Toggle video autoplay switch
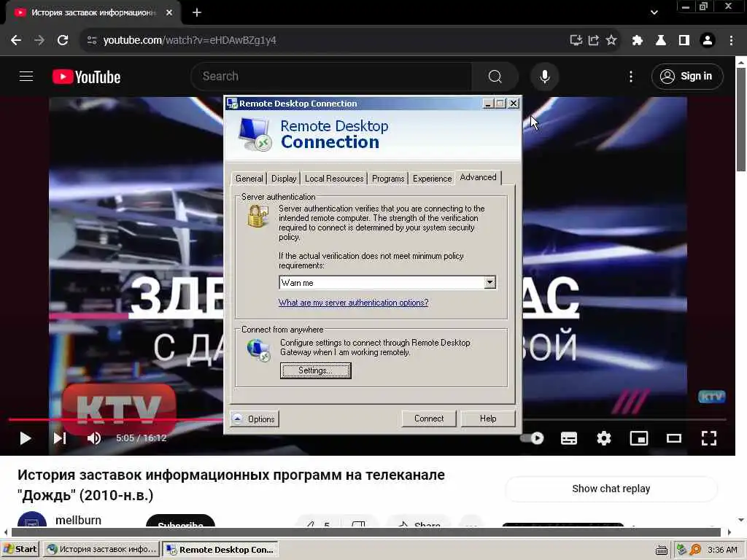747x560 pixels. click(533, 438)
